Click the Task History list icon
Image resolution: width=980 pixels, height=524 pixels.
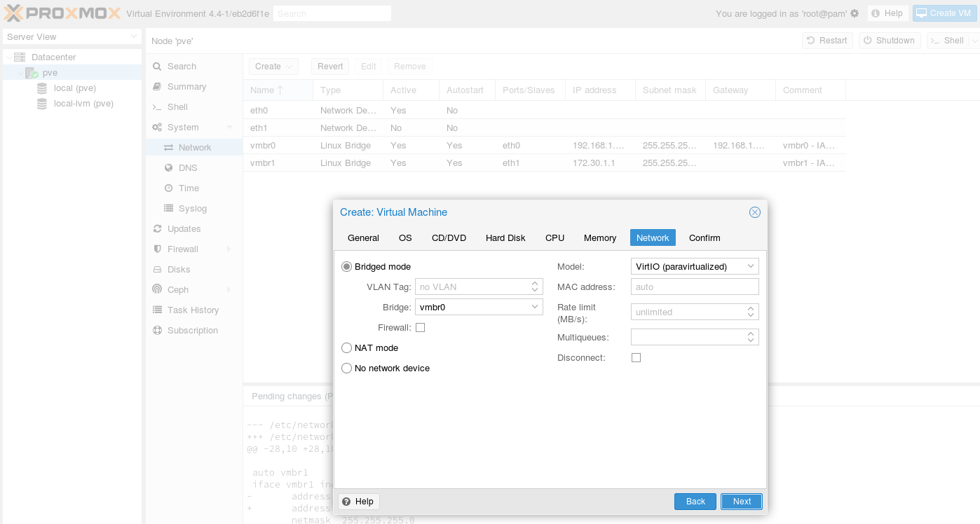(157, 310)
